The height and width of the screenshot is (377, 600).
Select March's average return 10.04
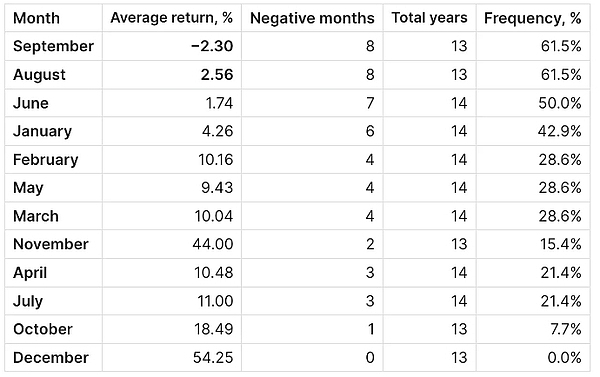pyautogui.click(x=214, y=216)
